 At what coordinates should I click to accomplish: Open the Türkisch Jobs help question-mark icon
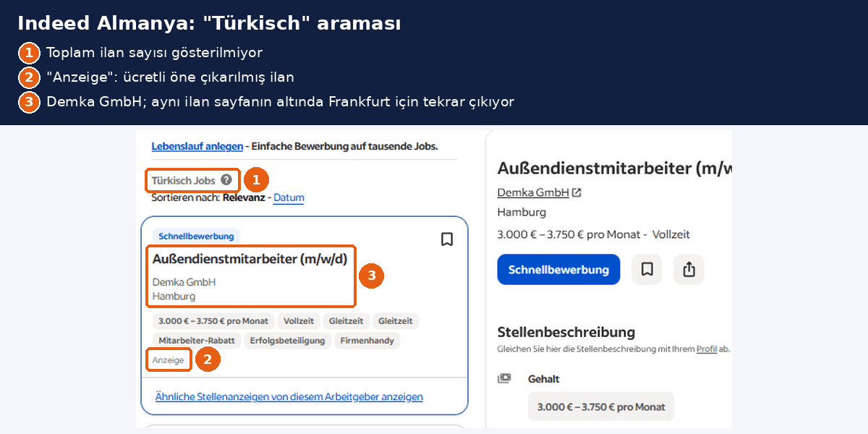(x=226, y=180)
